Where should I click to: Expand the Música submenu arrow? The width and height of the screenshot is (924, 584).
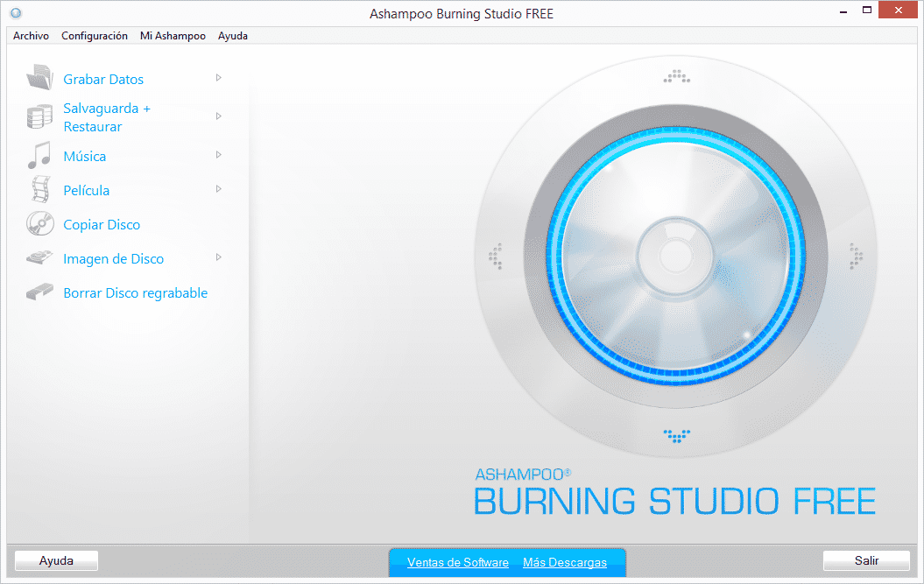(219, 155)
